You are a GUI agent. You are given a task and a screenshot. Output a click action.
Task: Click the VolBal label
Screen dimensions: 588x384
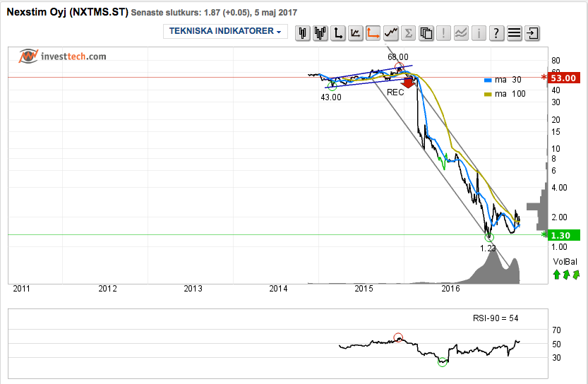tap(565, 262)
